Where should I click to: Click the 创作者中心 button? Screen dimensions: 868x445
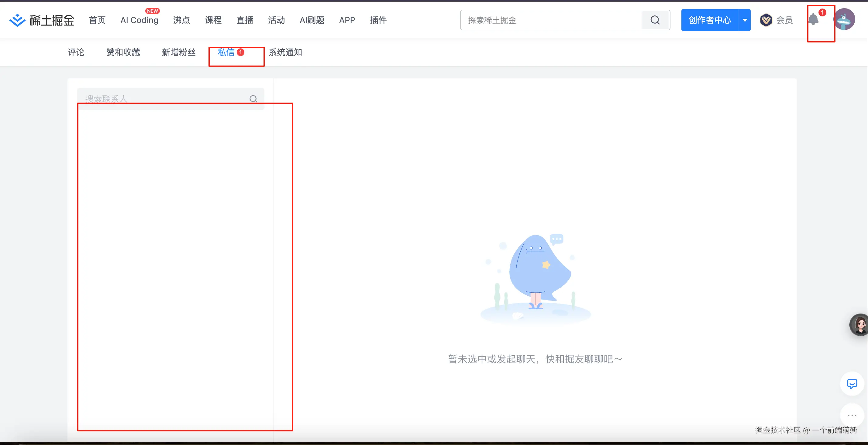[x=709, y=20]
